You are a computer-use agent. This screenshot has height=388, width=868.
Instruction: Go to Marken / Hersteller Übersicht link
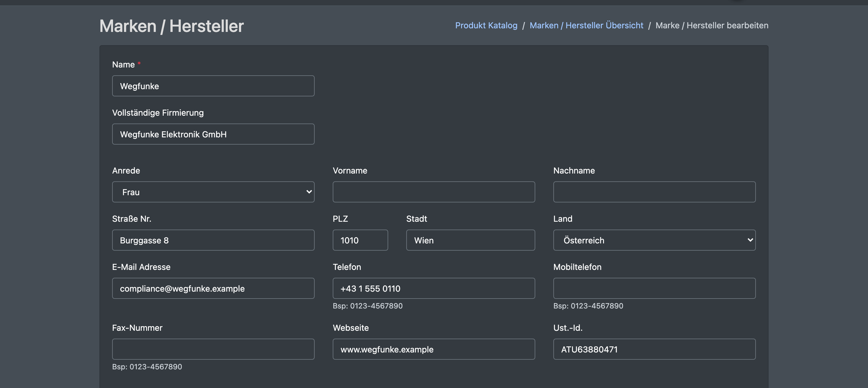pyautogui.click(x=586, y=25)
